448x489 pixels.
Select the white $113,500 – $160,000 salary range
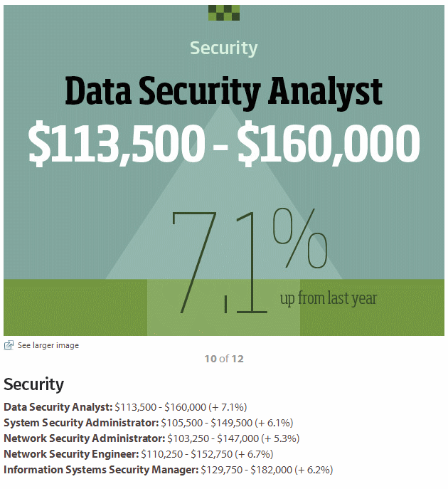[224, 144]
